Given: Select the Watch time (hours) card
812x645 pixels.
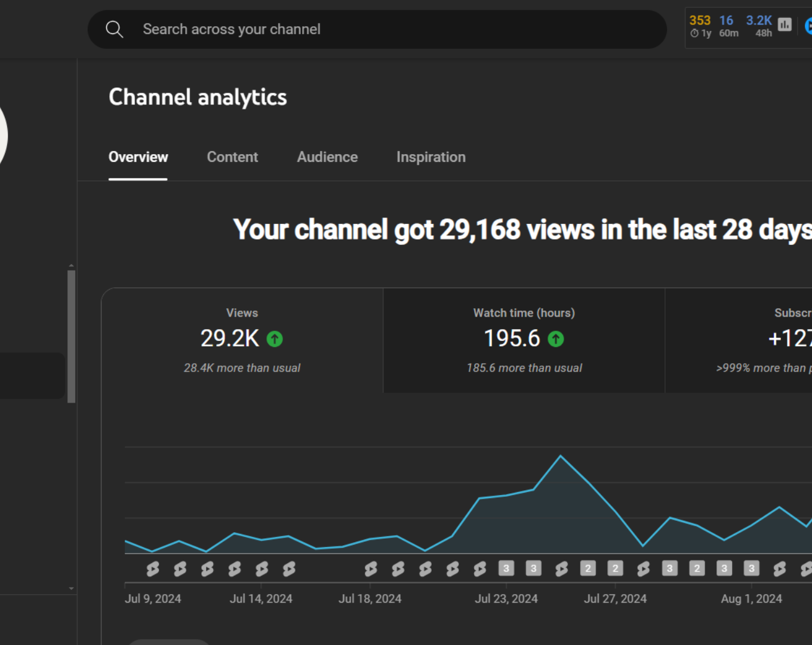Looking at the screenshot, I should (x=524, y=340).
